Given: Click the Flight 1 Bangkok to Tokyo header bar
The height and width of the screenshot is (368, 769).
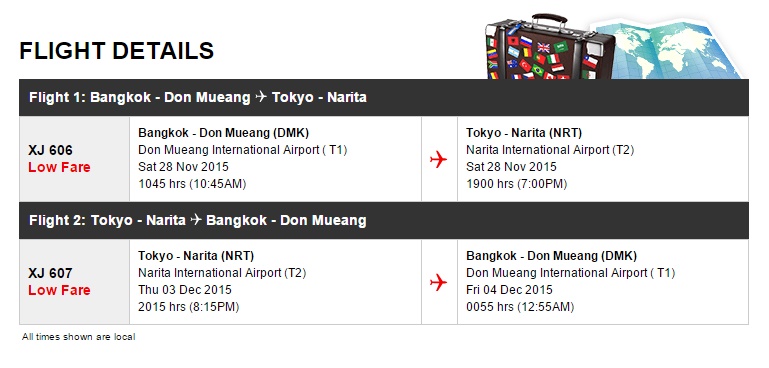Looking at the screenshot, I should click(x=384, y=97).
